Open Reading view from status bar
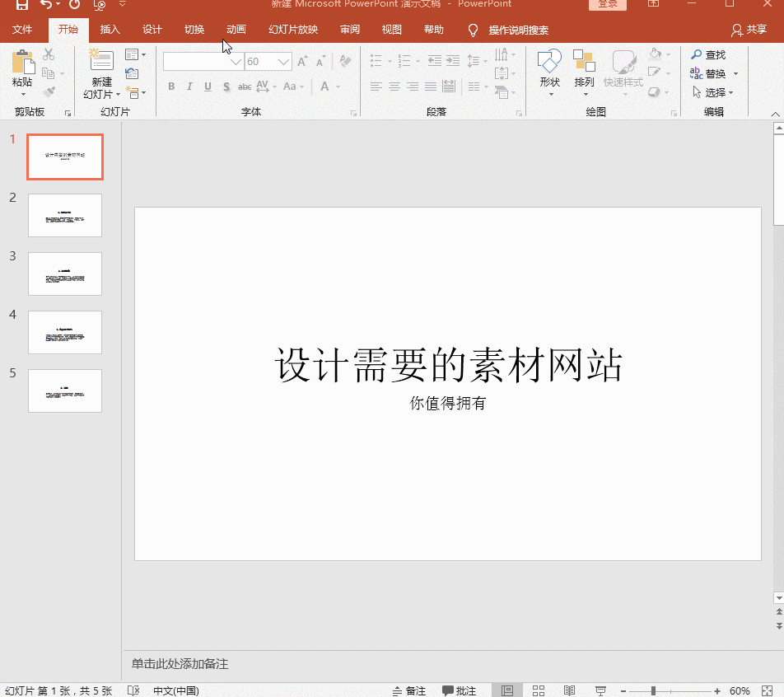 point(569,690)
